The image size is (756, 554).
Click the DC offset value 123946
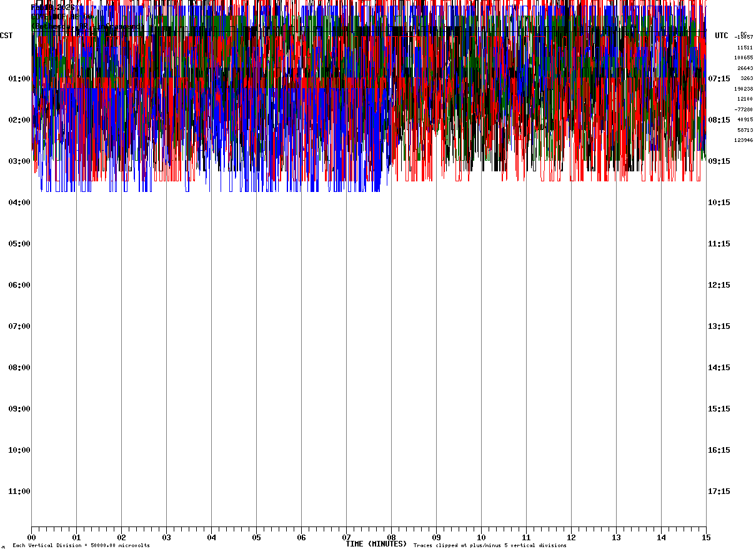(x=744, y=140)
